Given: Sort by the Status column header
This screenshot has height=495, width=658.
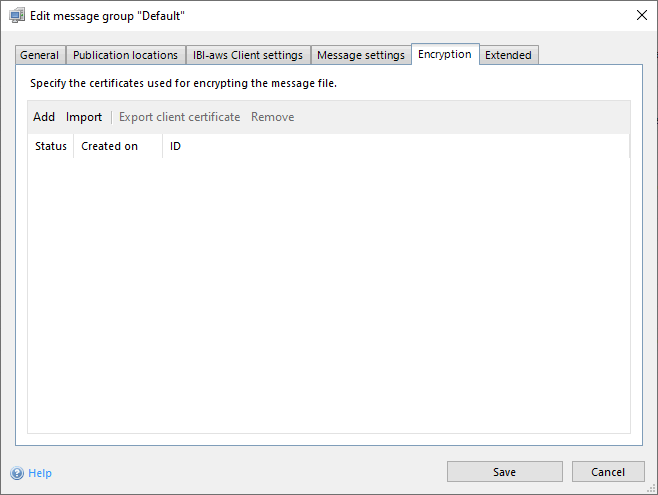Looking at the screenshot, I should [x=51, y=146].
